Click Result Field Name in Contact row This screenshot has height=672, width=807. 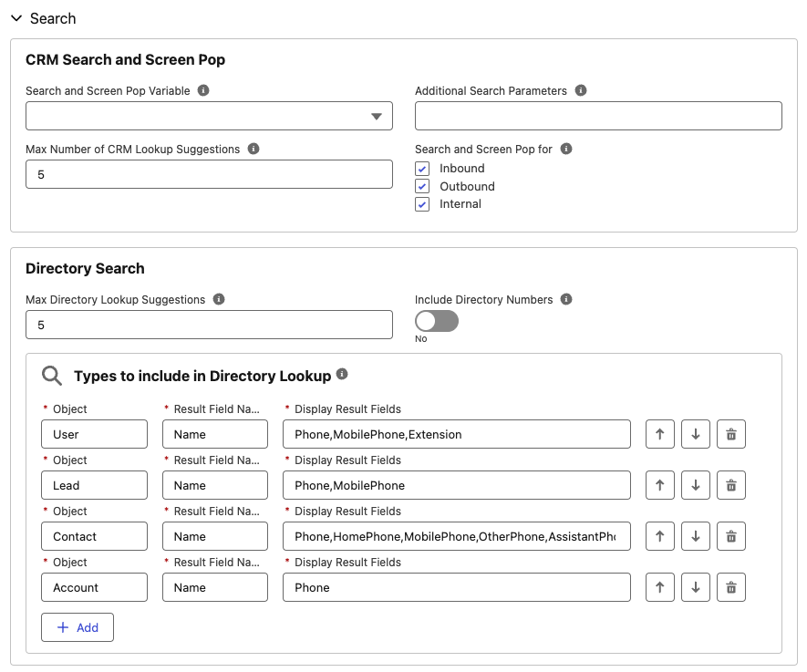215,536
